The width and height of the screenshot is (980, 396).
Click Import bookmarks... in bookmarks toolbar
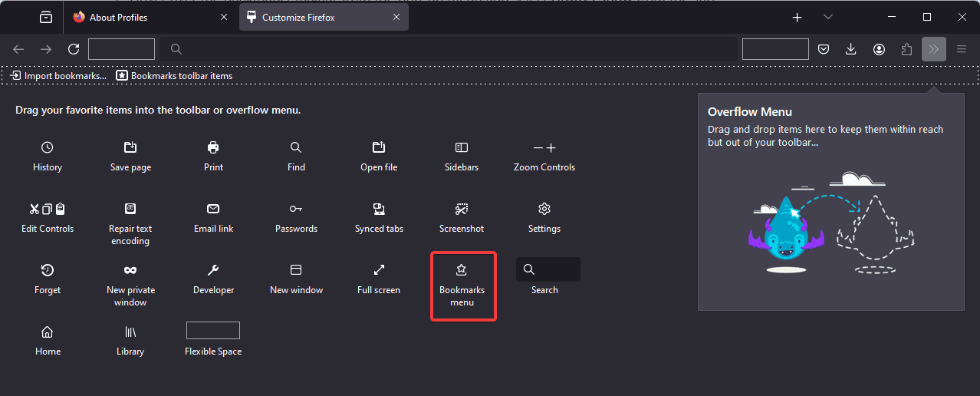[x=59, y=76]
